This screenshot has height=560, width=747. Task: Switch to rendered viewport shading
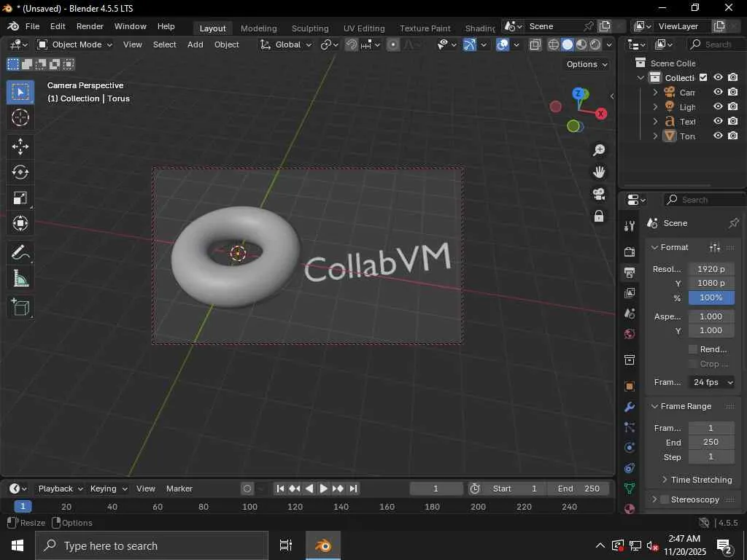(x=595, y=44)
